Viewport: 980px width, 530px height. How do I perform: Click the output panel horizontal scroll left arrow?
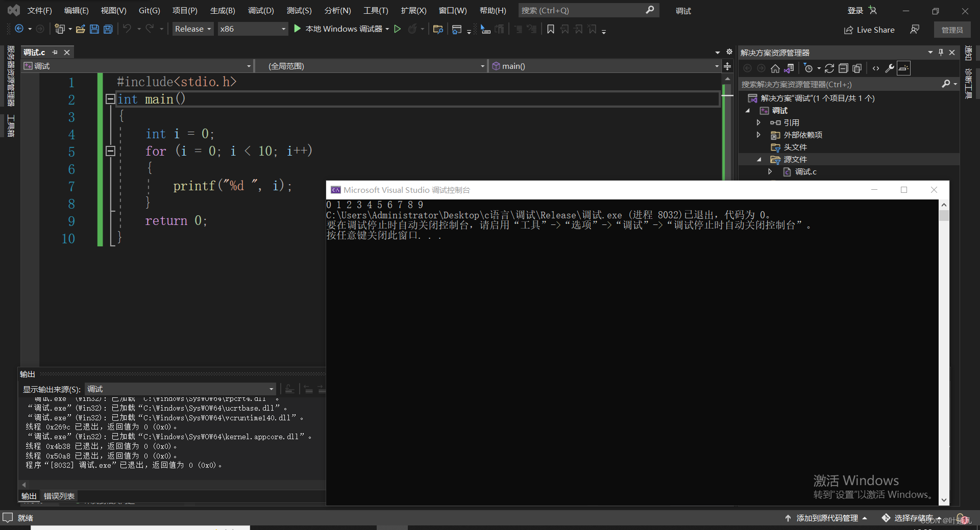click(23, 485)
